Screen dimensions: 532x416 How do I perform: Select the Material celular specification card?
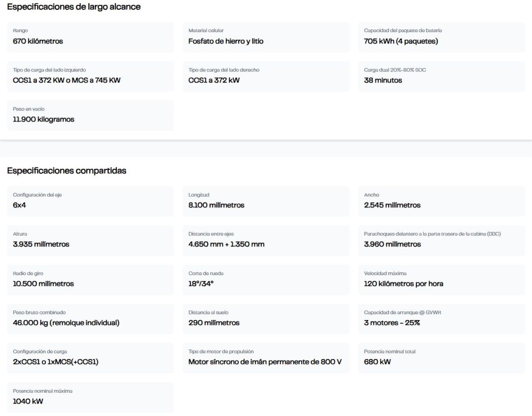click(x=266, y=37)
